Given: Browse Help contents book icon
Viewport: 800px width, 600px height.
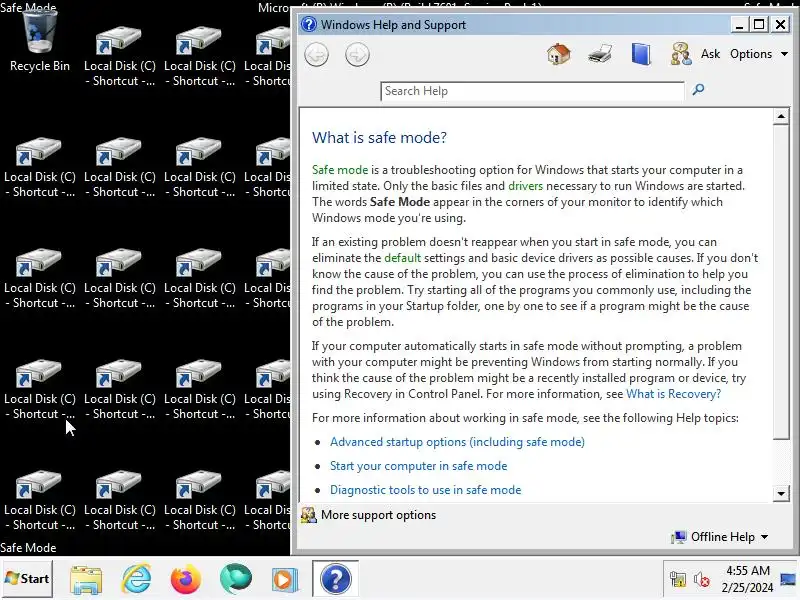Looking at the screenshot, I should pyautogui.click(x=641, y=54).
